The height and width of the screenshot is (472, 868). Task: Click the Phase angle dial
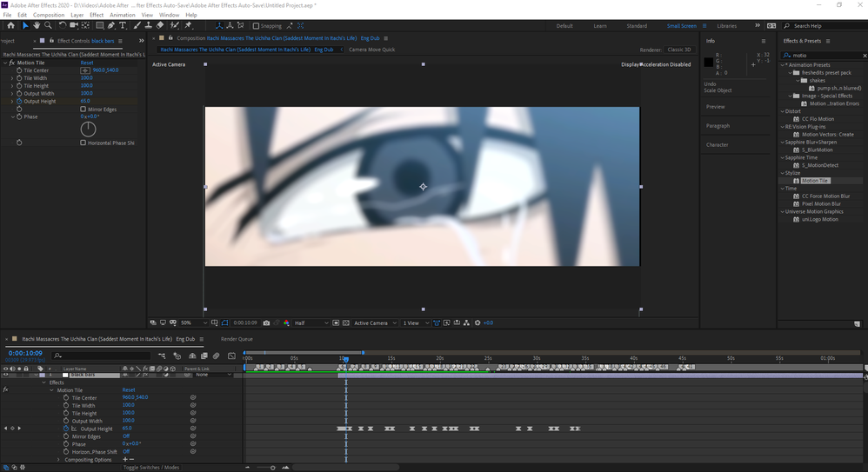point(88,129)
